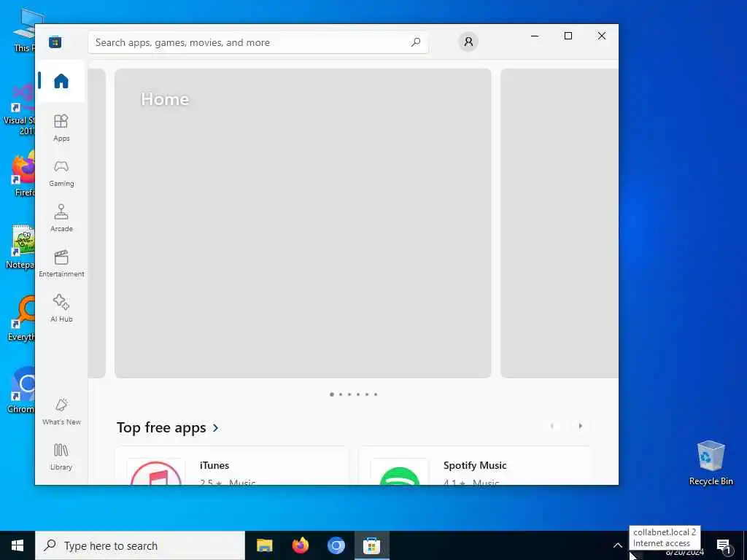The image size is (747, 560).
Task: Open the Apps section
Action: point(61,128)
